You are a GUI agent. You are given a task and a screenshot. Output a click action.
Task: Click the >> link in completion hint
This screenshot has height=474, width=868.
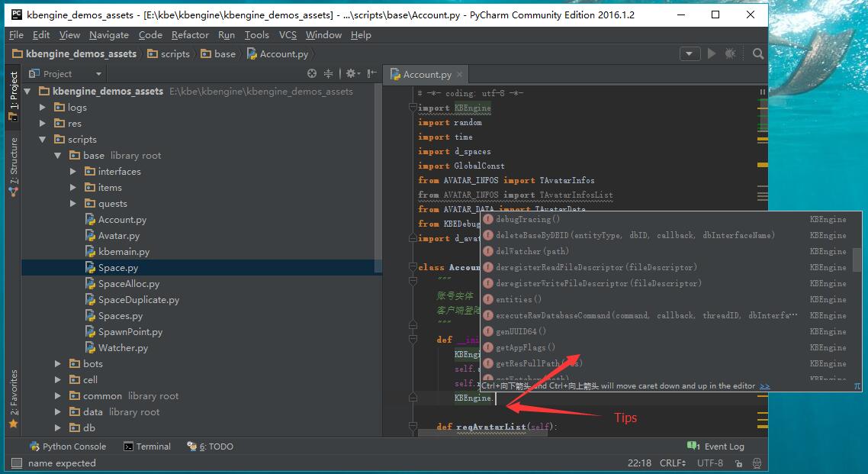pos(764,386)
